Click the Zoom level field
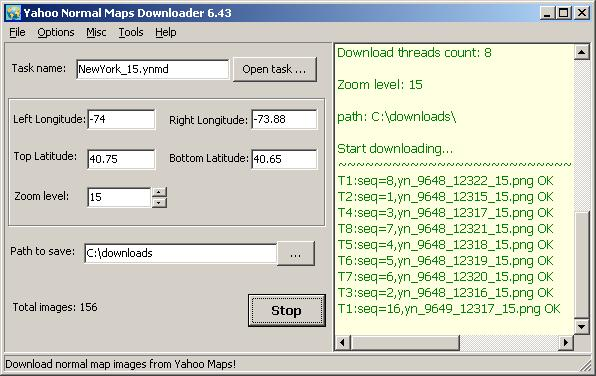This screenshot has width=596, height=376. point(119,197)
